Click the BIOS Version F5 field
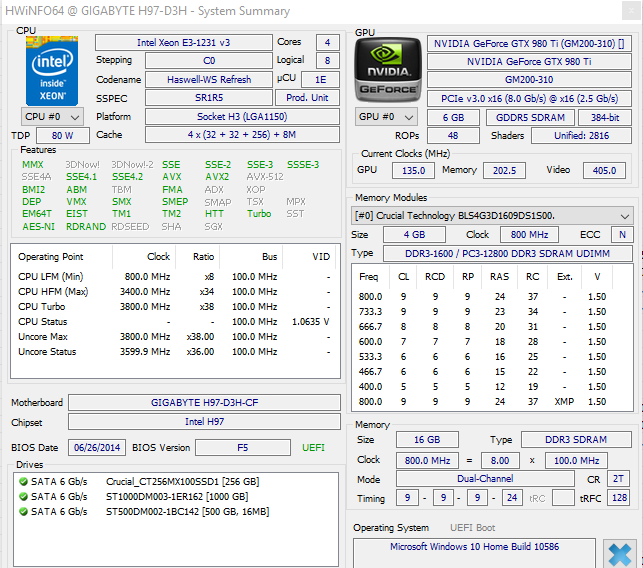The height and width of the screenshot is (568, 643). [x=243, y=447]
